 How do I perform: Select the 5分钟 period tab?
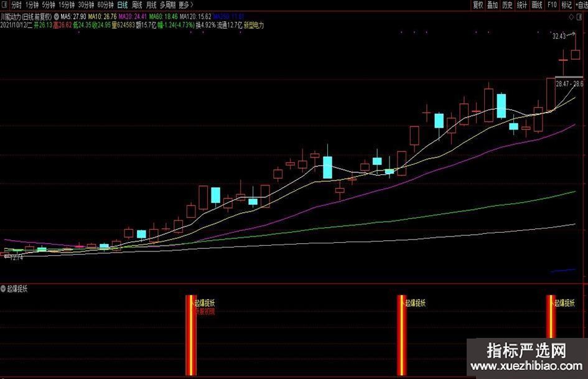49,5
